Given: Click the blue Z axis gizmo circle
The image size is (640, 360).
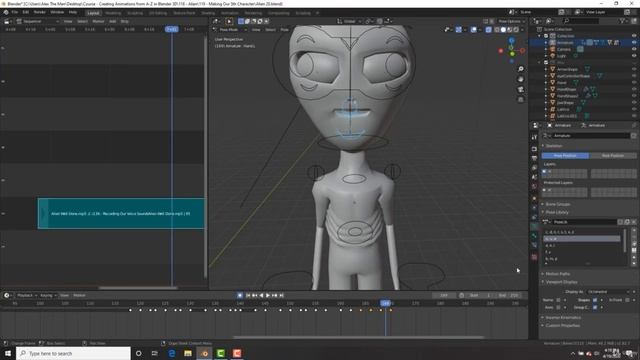Looking at the screenshot, I should [x=511, y=40].
